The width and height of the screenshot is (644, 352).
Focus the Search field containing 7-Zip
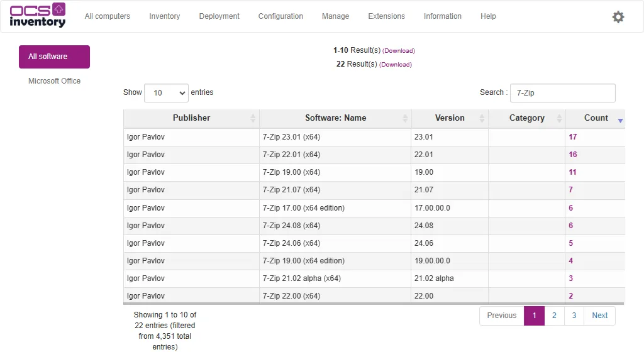[562, 93]
